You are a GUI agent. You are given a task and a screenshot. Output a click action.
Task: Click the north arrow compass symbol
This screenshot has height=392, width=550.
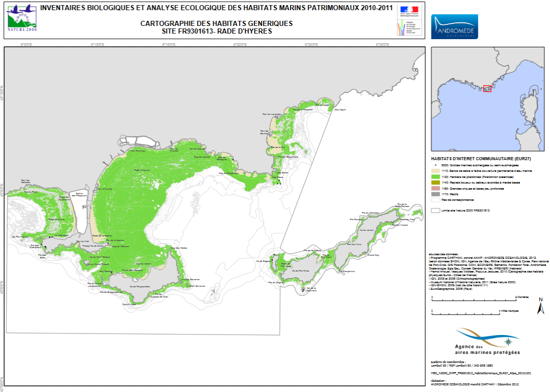[540, 307]
